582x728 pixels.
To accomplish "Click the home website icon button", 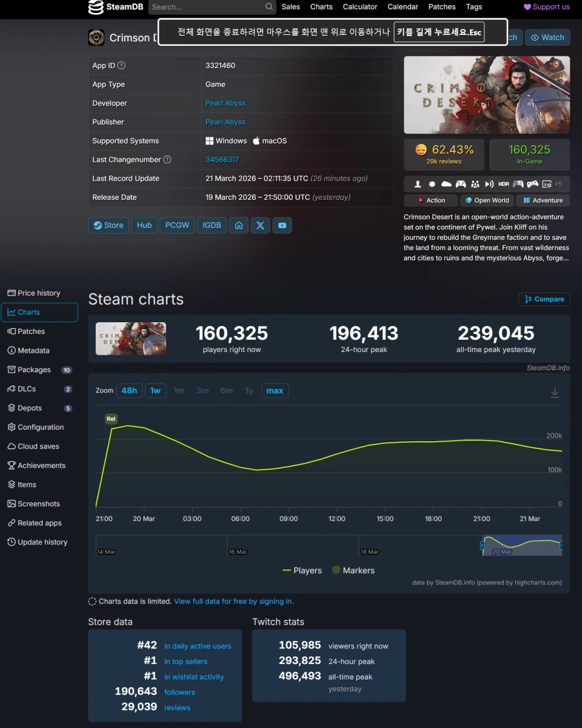I will point(239,225).
